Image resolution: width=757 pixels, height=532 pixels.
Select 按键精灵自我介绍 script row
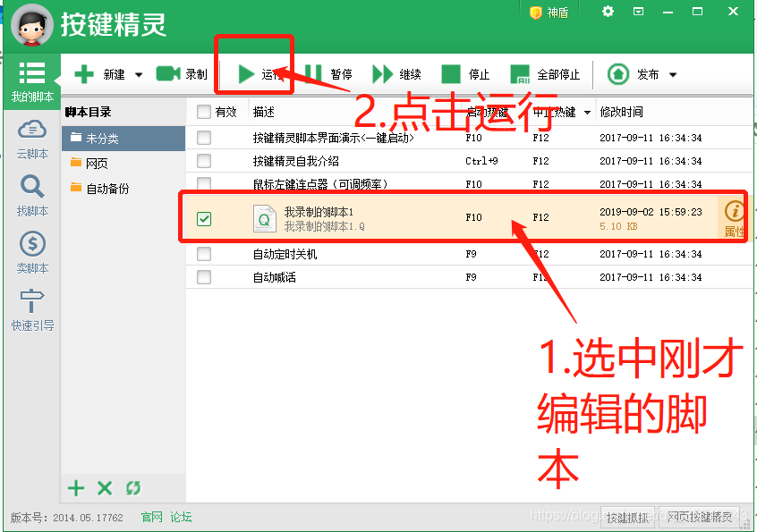click(x=469, y=161)
